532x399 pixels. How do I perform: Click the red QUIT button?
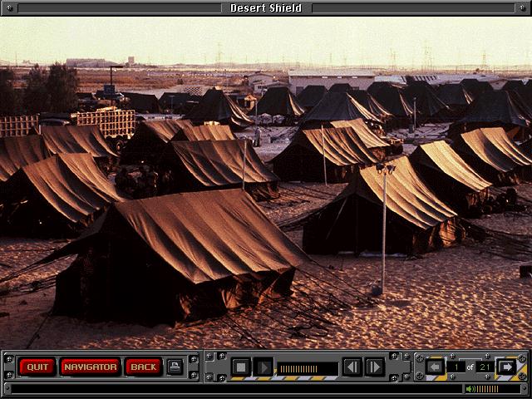click(37, 367)
